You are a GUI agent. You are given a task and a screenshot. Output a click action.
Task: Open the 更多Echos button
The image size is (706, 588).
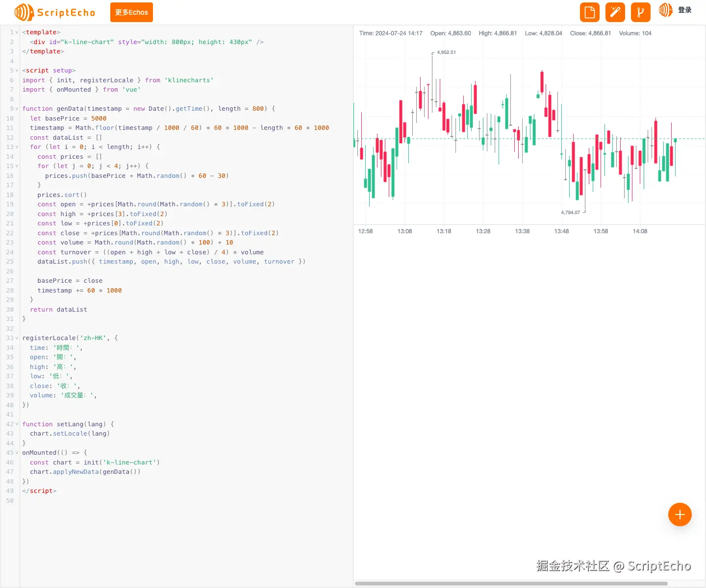[131, 12]
